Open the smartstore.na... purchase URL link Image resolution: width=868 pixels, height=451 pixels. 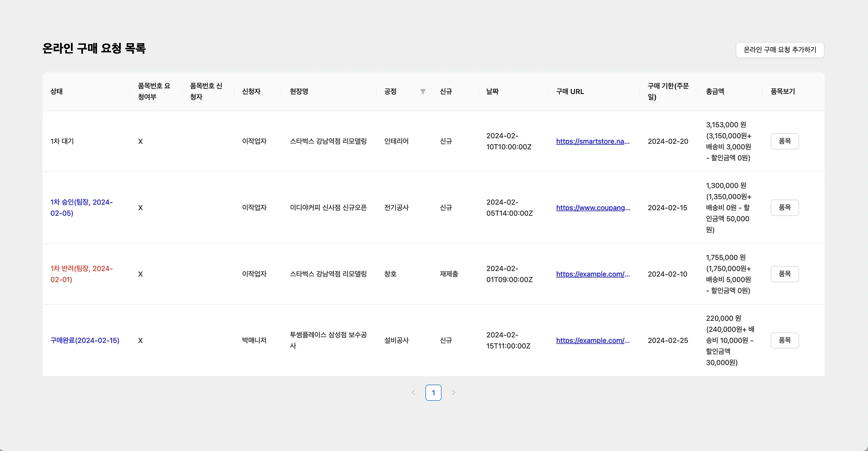[x=593, y=141]
